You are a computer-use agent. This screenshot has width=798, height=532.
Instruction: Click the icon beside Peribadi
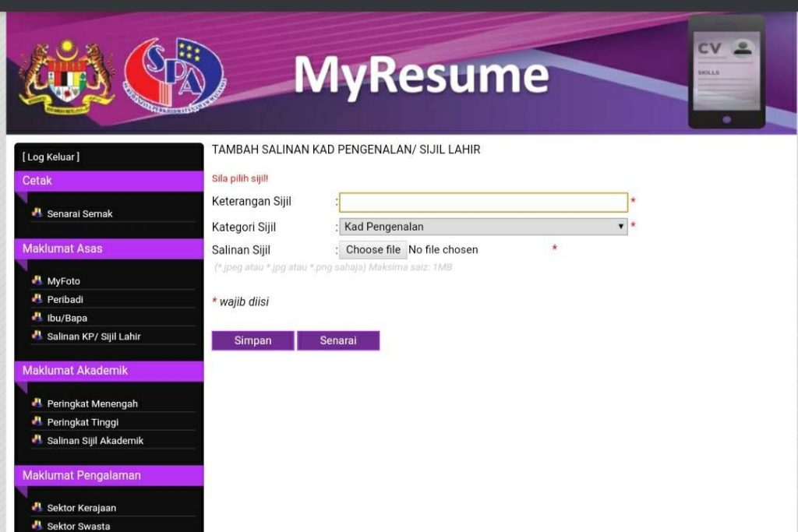(37, 298)
